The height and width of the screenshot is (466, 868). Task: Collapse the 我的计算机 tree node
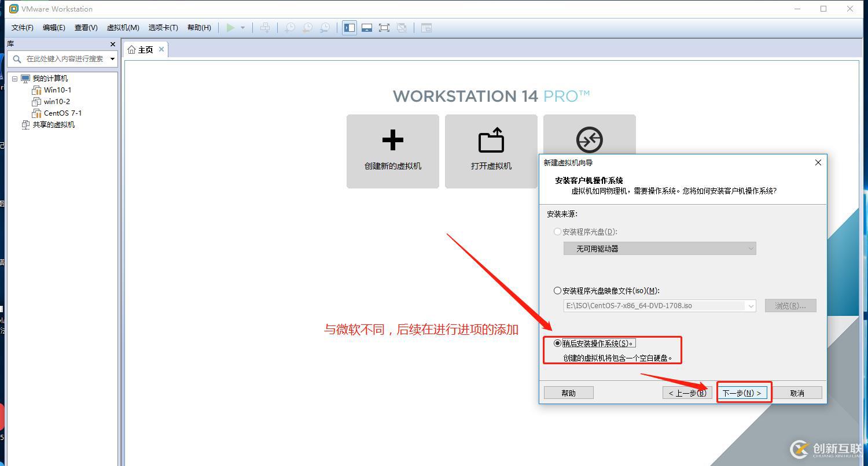pyautogui.click(x=15, y=79)
